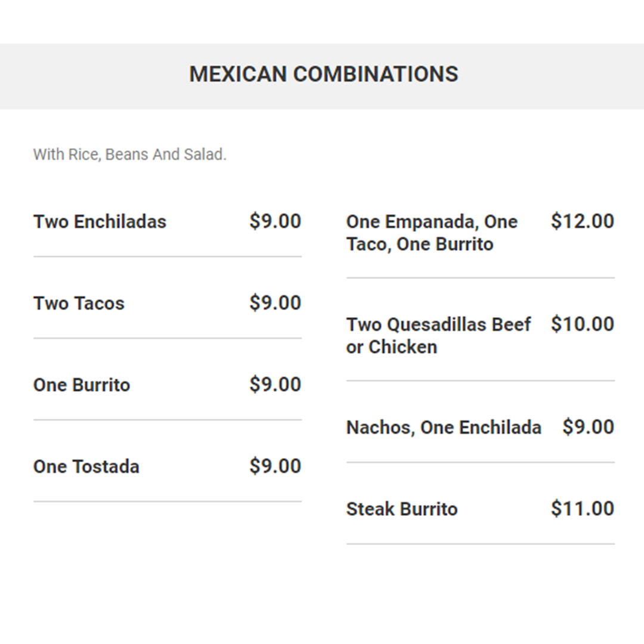Click the With Rice, Beans And Salad description
The image size is (644, 644).
coord(130,154)
